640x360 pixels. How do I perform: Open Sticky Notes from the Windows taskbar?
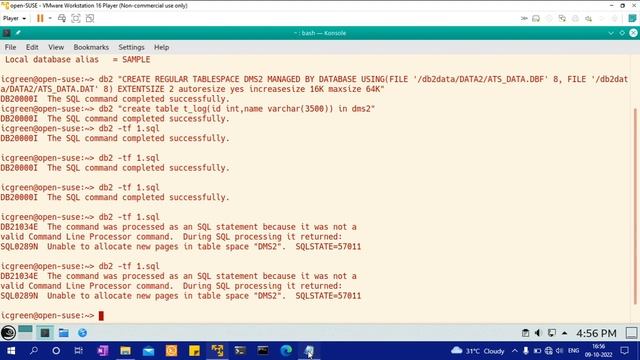(x=194, y=351)
